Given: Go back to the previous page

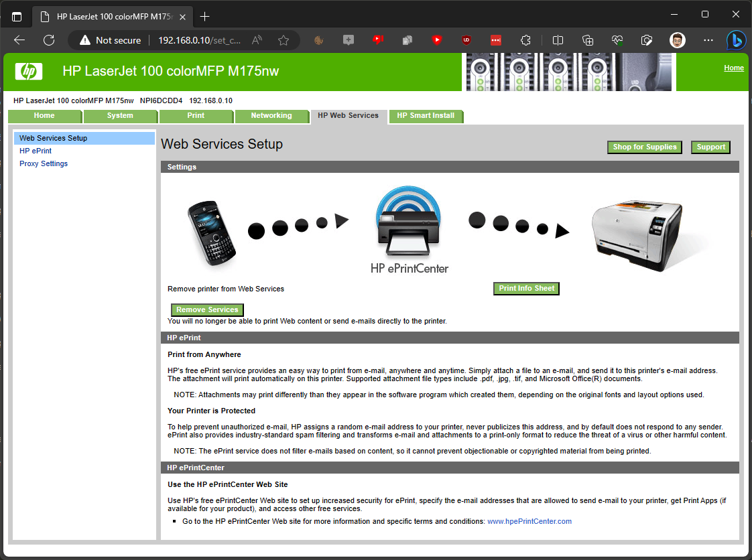Looking at the screenshot, I should click(19, 40).
